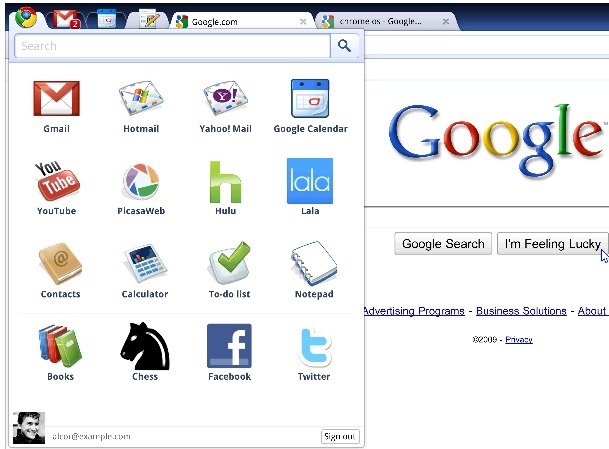Click the Google logo on the page
Viewport: 609px width, 449px height.
click(x=496, y=141)
